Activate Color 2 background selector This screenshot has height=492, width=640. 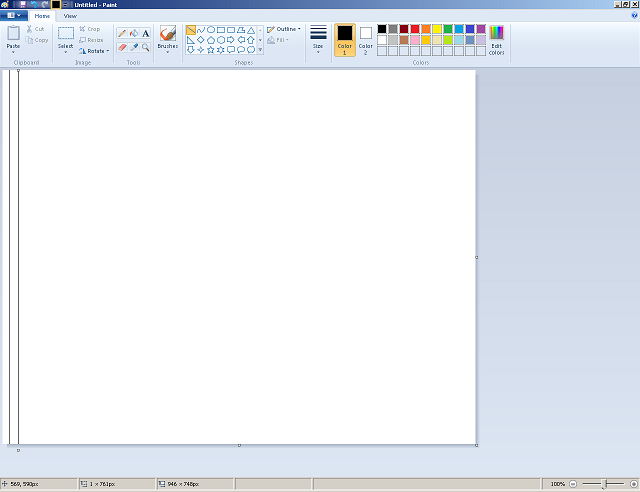[x=366, y=40]
